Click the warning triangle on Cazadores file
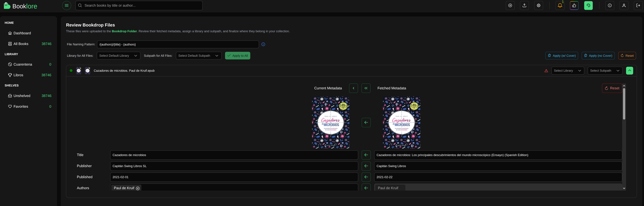 pyautogui.click(x=546, y=71)
